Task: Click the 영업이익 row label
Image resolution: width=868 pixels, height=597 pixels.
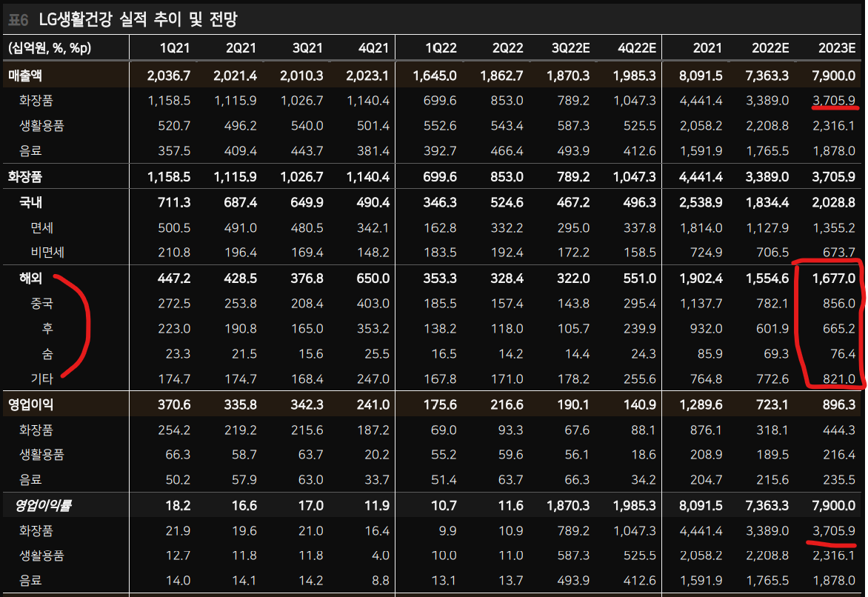Action: [x=30, y=405]
